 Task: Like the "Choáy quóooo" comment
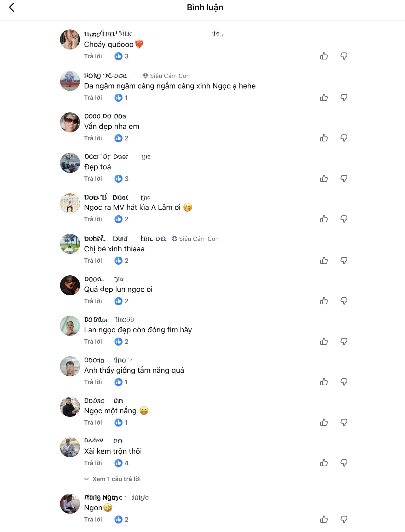point(324,56)
